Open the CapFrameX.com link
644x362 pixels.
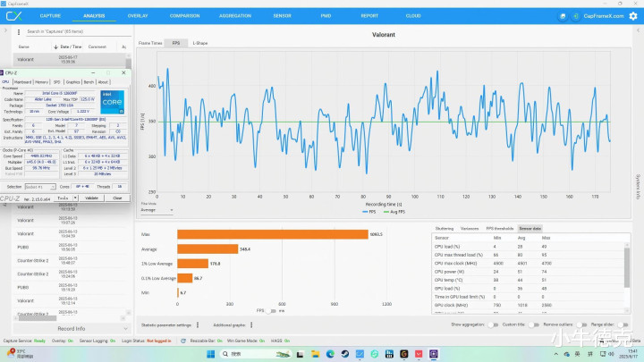click(x=606, y=15)
